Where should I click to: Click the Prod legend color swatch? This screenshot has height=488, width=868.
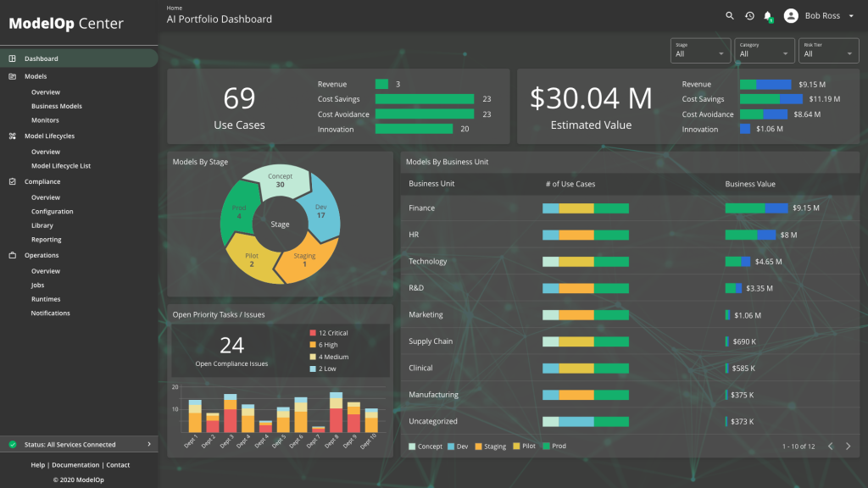tap(546, 446)
